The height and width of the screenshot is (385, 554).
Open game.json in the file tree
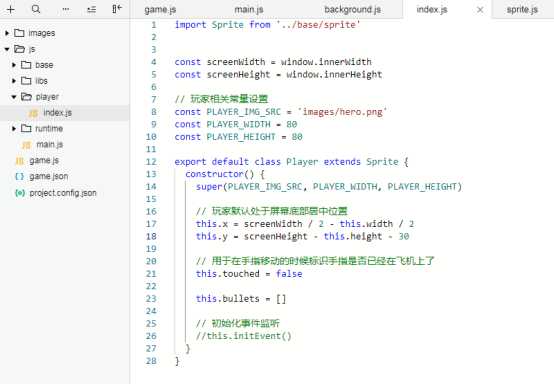[x=65, y=176]
